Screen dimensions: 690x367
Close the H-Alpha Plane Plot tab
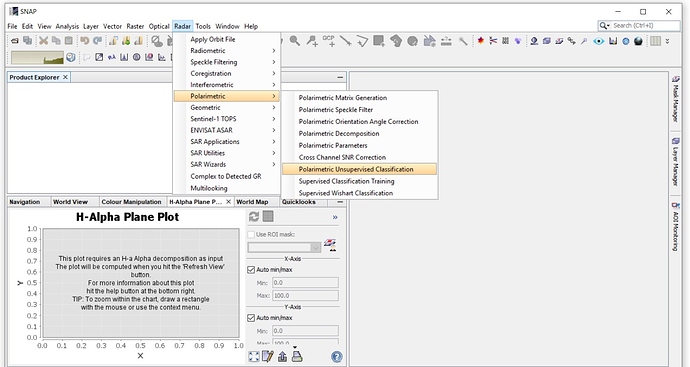(x=228, y=202)
